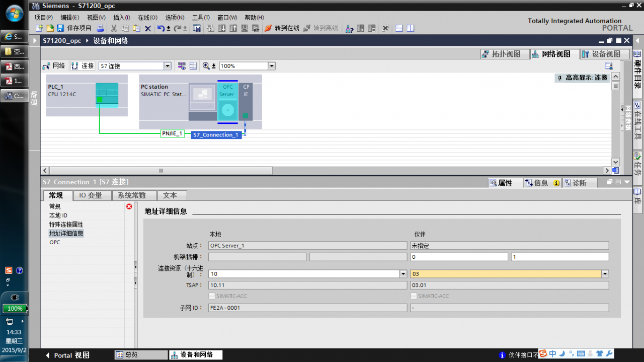Click the partner rack field showing 0
Viewport: 644px width, 362px height.
(459, 257)
